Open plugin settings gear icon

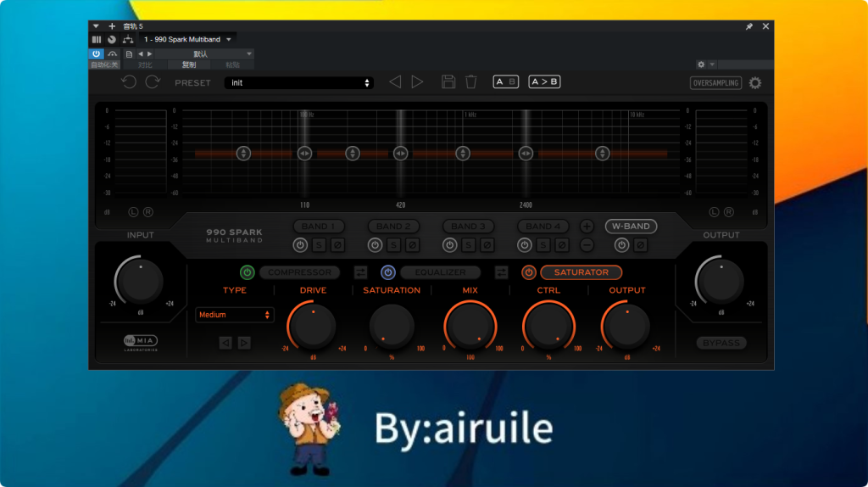pos(755,83)
